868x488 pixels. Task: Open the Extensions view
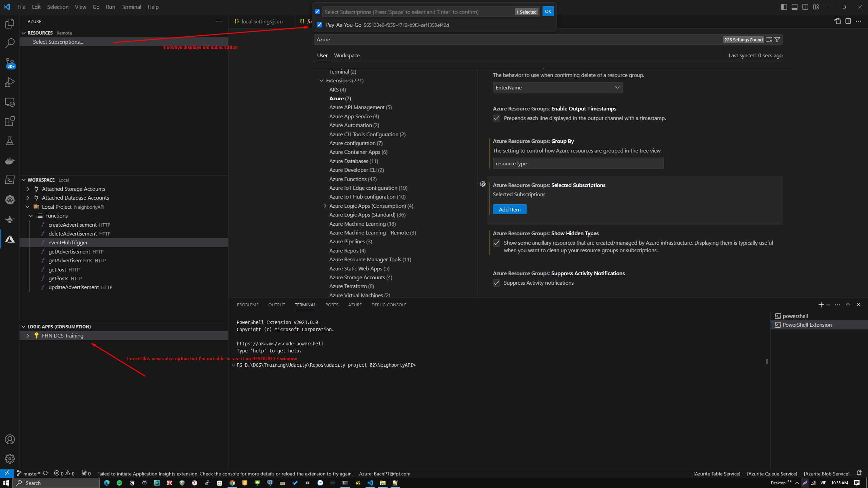(10, 121)
